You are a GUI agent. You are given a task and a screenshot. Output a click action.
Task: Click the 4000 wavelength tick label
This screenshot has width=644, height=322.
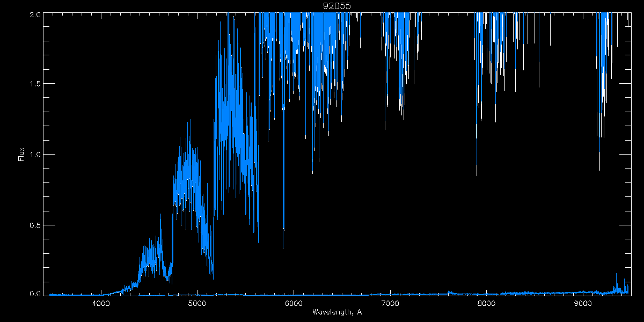pos(100,304)
